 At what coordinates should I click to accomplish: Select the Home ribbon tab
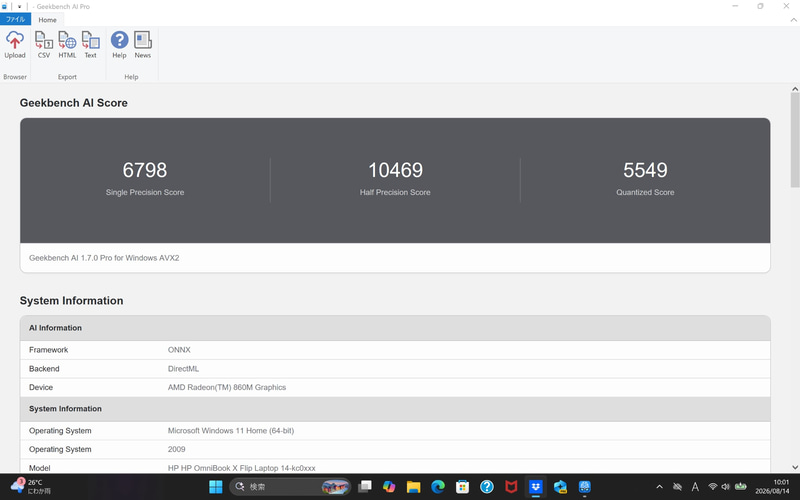pyautogui.click(x=47, y=20)
